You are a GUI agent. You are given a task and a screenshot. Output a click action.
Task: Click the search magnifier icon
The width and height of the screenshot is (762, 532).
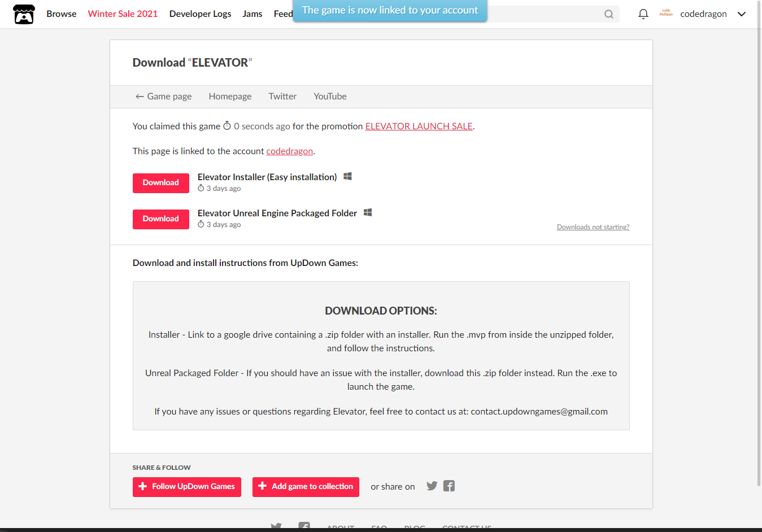tap(609, 14)
